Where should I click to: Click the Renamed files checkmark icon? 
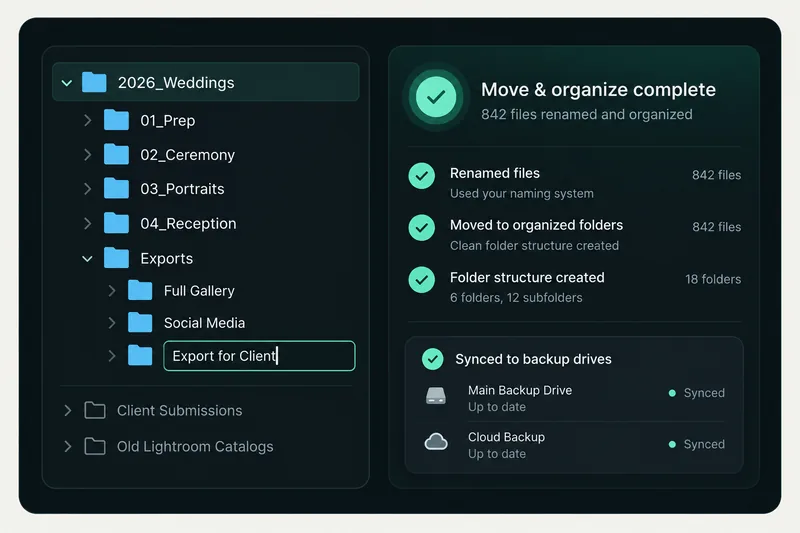pos(421,176)
